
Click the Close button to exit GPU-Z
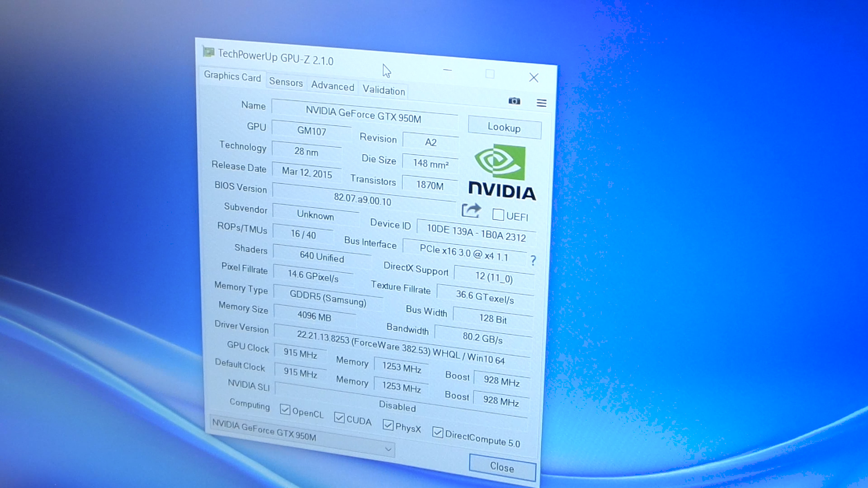click(502, 467)
